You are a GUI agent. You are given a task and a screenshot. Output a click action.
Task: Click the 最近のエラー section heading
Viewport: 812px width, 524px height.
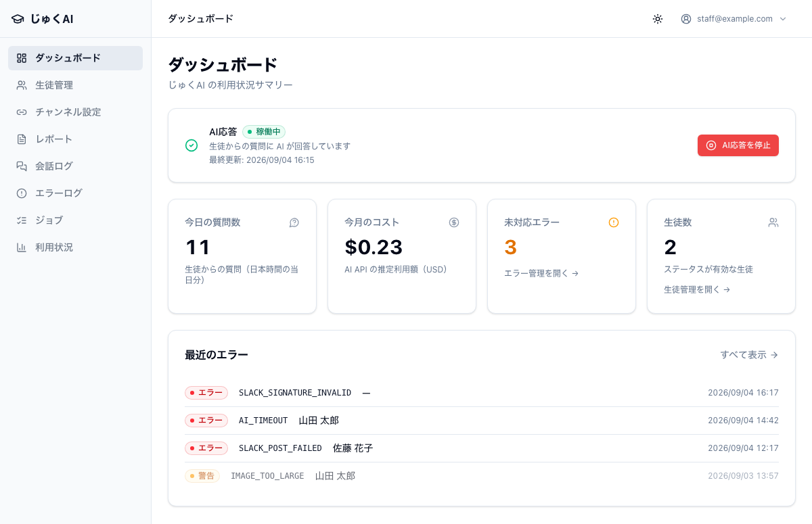(217, 355)
